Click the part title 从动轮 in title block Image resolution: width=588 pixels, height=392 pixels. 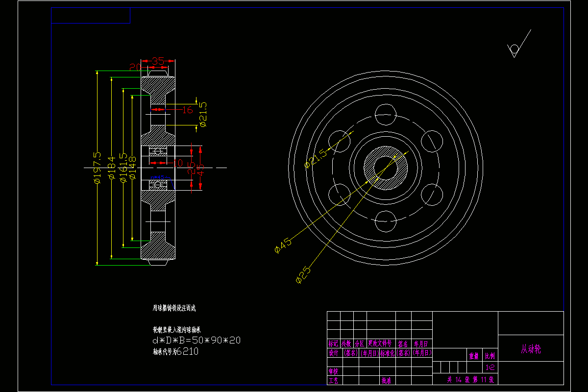[531, 349]
